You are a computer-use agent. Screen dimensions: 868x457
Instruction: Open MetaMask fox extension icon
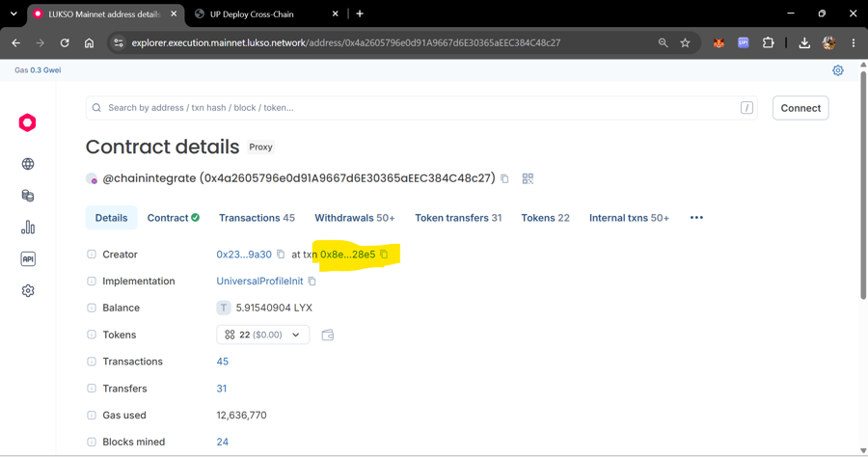(719, 42)
